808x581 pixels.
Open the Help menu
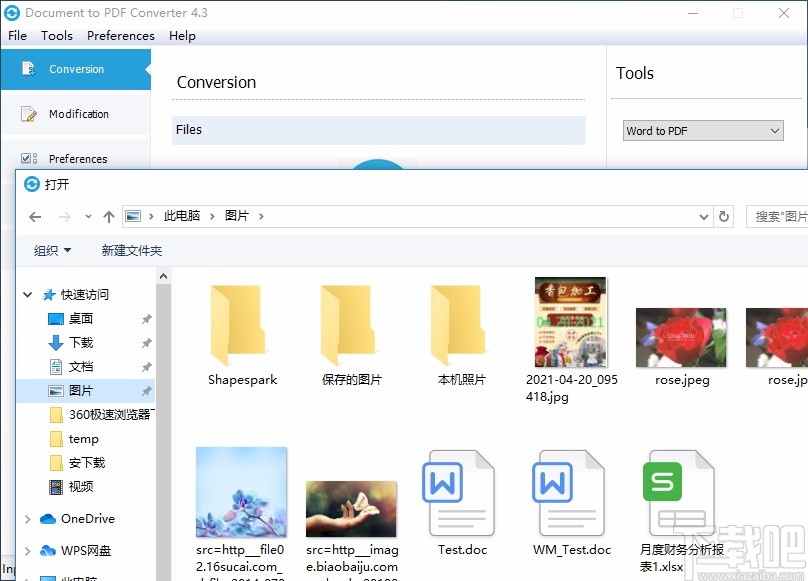[182, 36]
